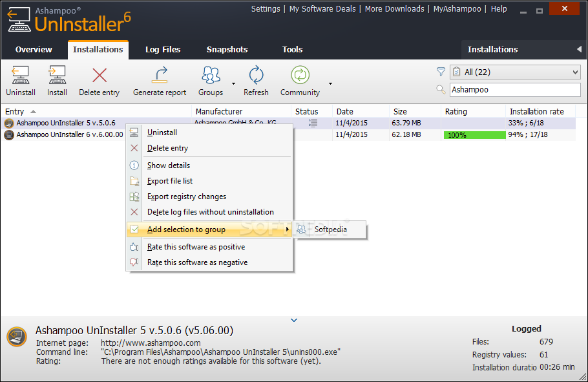The width and height of the screenshot is (588, 382).
Task: Click the large program icon in the details pane
Action: [17, 336]
